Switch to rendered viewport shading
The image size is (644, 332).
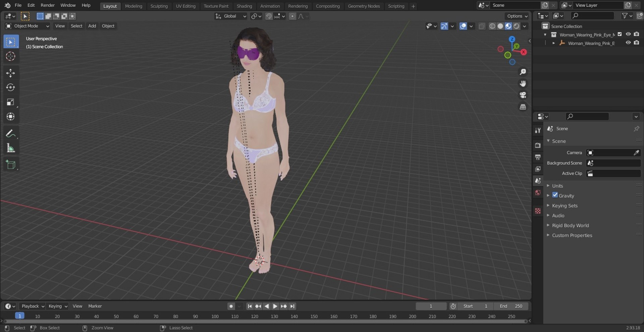[x=517, y=26]
